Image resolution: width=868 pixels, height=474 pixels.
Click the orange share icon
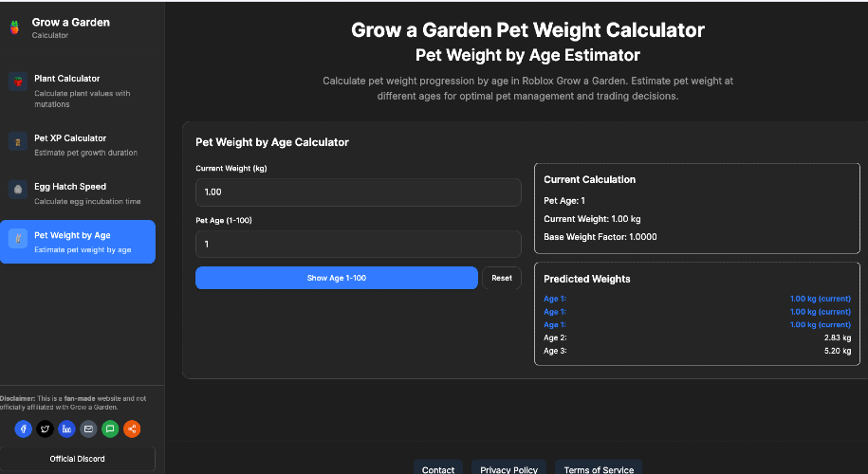point(132,428)
